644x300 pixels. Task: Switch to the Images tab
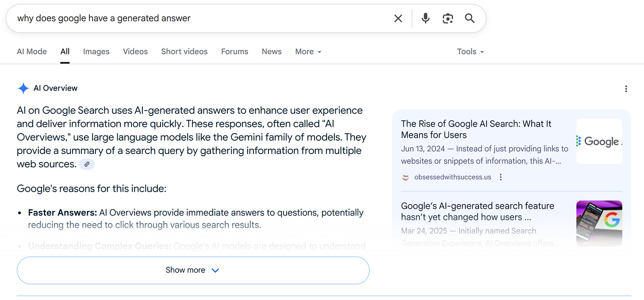click(x=96, y=51)
